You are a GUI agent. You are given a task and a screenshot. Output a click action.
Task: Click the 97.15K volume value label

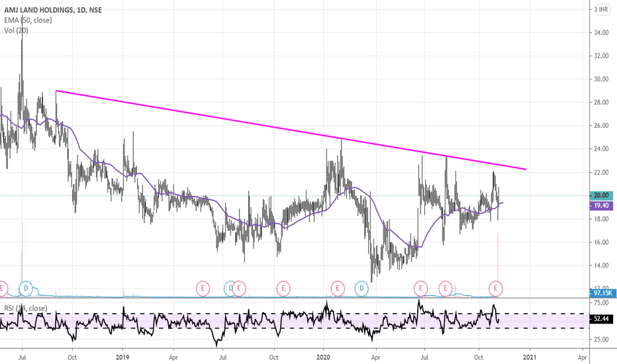pos(602,293)
